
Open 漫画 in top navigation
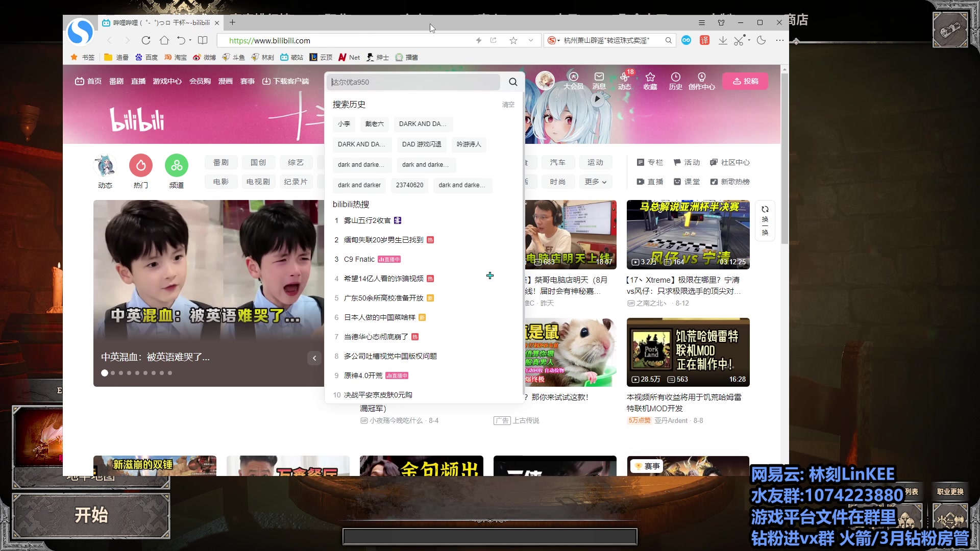[x=226, y=81]
